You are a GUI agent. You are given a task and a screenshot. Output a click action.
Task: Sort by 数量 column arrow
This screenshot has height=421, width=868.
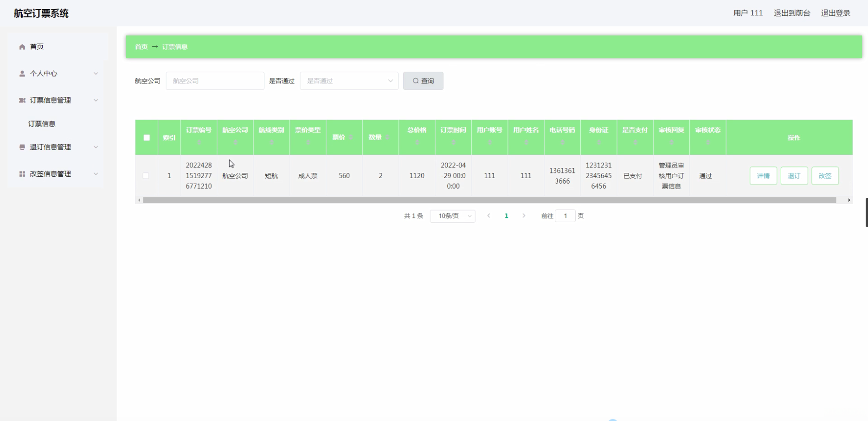pyautogui.click(x=387, y=138)
